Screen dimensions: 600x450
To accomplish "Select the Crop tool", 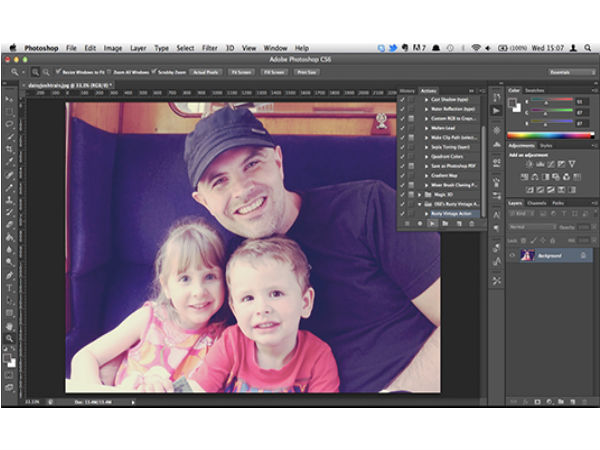I will click(10, 149).
